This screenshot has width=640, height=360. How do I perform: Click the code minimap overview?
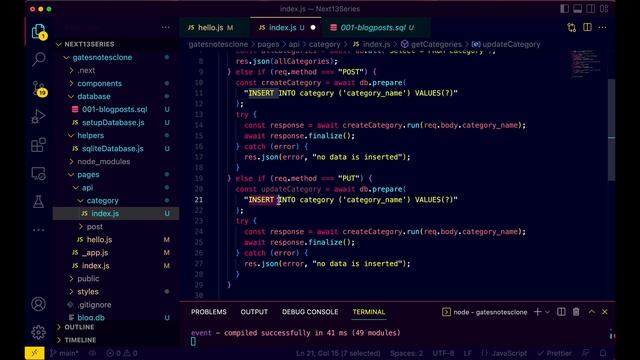tap(586, 64)
